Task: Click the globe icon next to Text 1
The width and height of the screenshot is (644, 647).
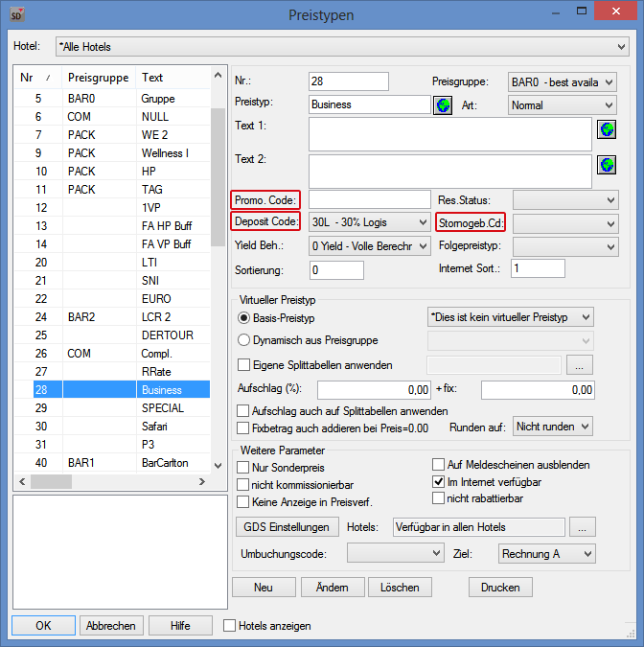Action: click(606, 129)
